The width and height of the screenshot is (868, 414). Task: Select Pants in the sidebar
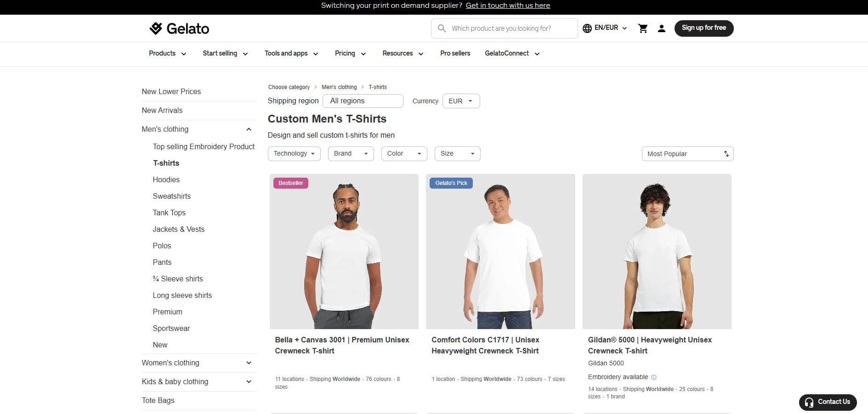pos(162,263)
